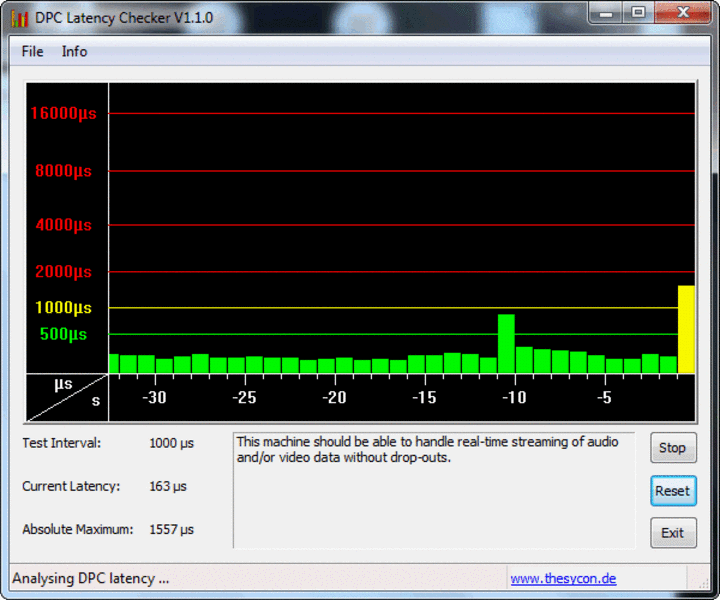Click the window resize grip in status bar
This screenshot has width=720, height=600.
coord(703,583)
